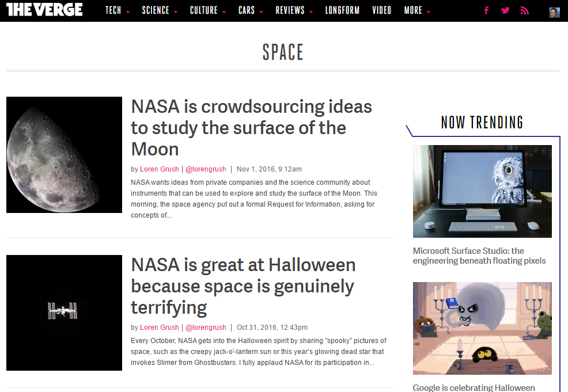This screenshot has height=392, width=568.
Task: Click the Halloween article summary paragraph
Action: click(x=258, y=352)
